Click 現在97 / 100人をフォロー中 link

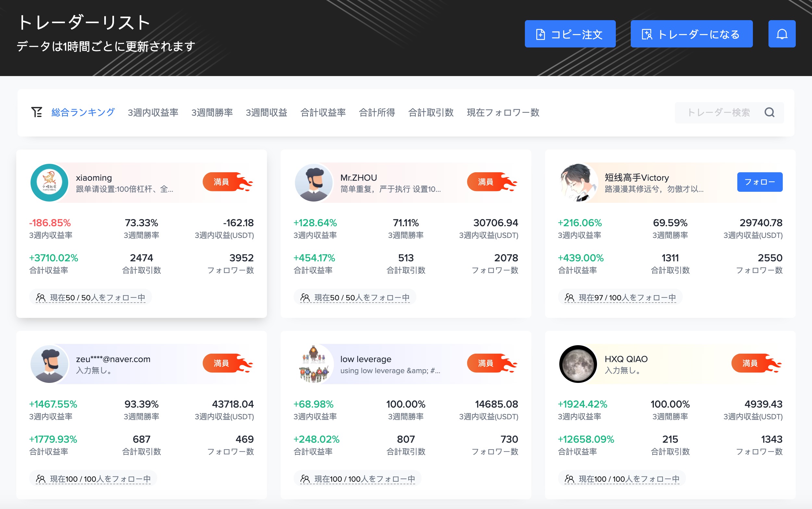pyautogui.click(x=627, y=298)
